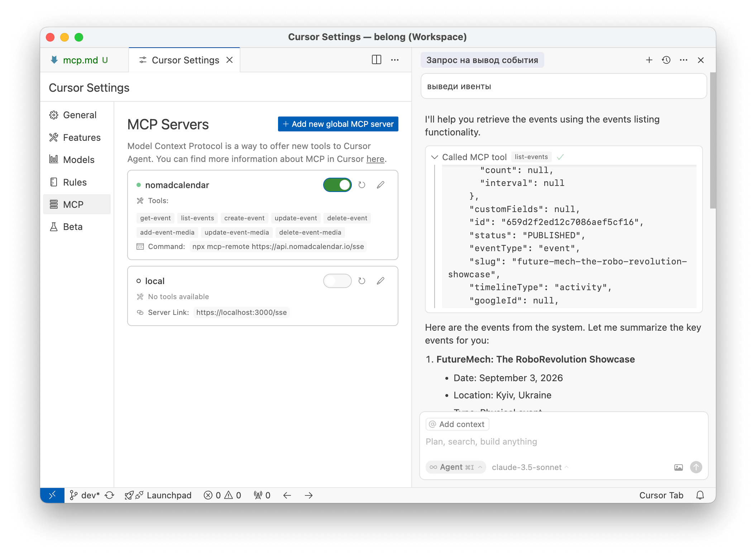Open the claude-3.5-sonnet model dropdown
Viewport: 756px width, 556px height.
coord(530,467)
